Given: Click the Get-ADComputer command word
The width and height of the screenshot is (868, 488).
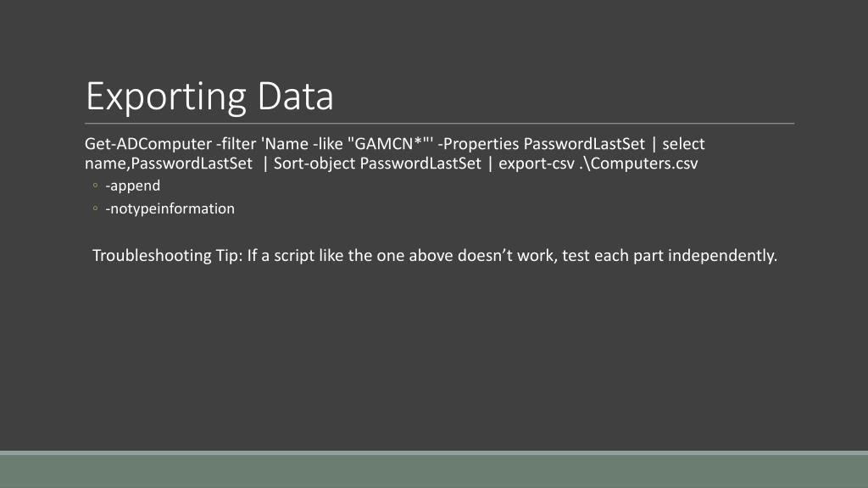Looking at the screenshot, I should coord(148,144).
